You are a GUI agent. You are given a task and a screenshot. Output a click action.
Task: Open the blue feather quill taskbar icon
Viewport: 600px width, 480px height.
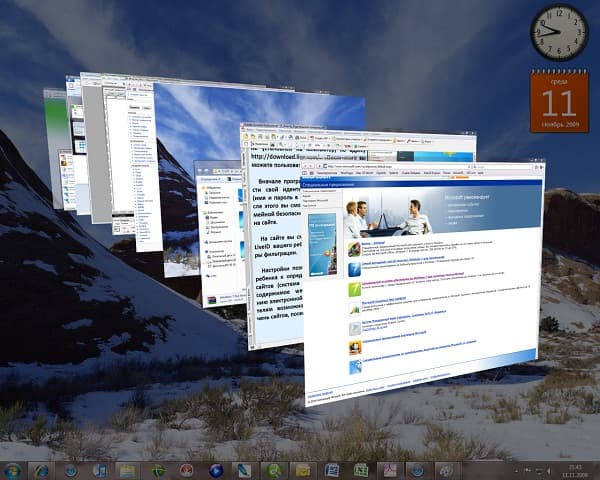[x=245, y=470]
